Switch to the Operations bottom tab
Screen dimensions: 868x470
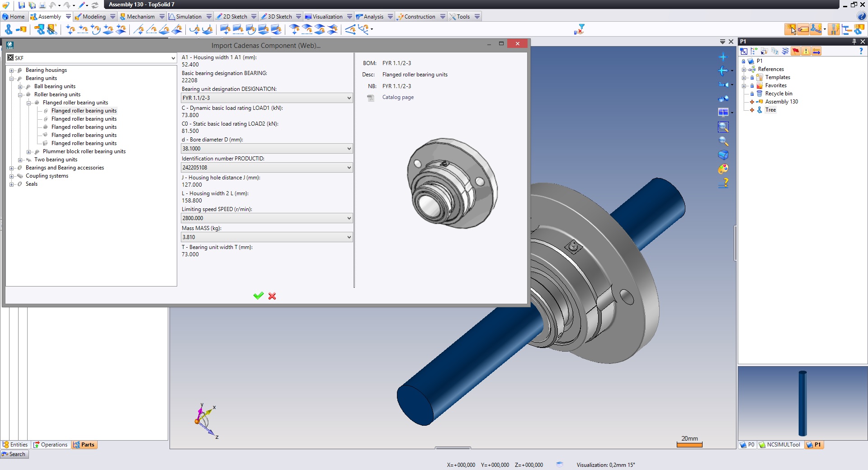pyautogui.click(x=51, y=445)
